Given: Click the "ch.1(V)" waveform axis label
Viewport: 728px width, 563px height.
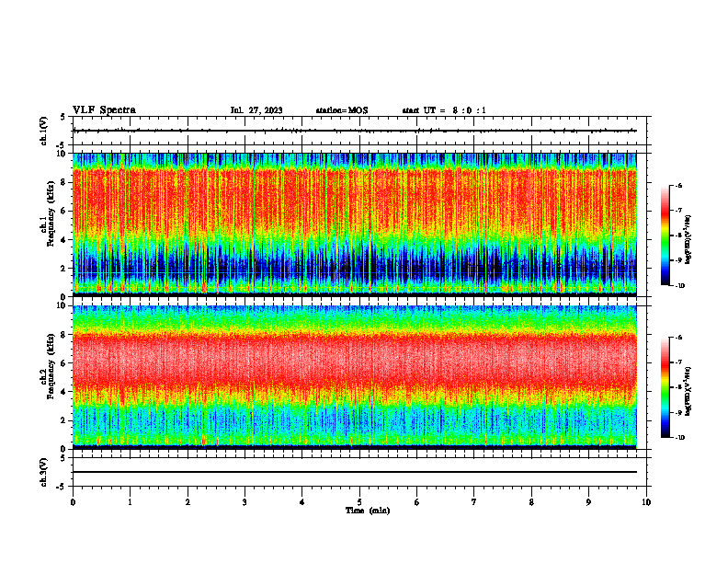Looking at the screenshot, I should (44, 131).
